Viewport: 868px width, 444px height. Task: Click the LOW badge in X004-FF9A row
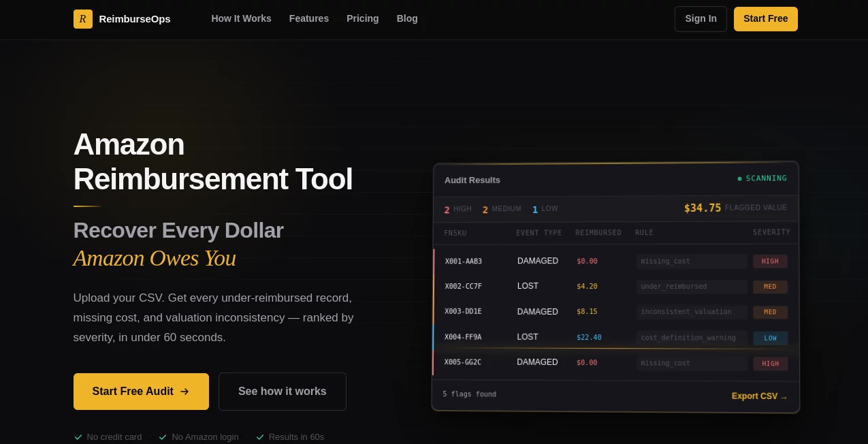tap(770, 338)
